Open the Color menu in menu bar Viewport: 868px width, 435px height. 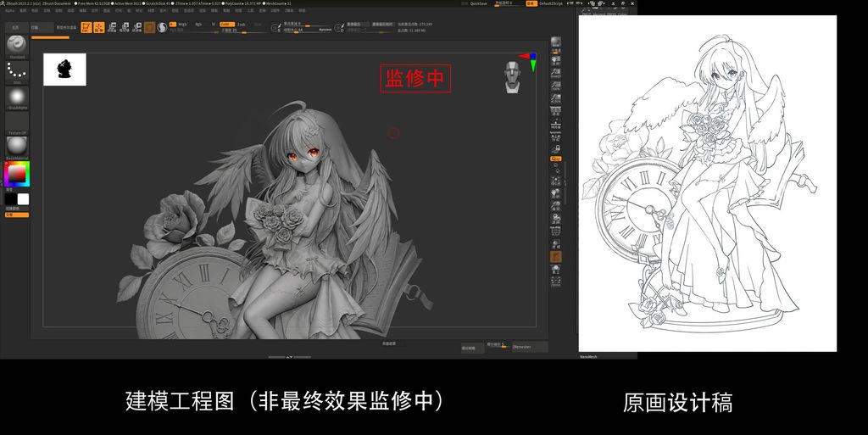coord(35,10)
